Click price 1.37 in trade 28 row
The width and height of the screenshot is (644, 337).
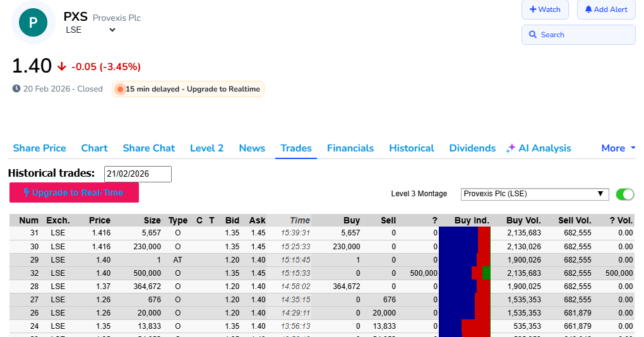(103, 286)
